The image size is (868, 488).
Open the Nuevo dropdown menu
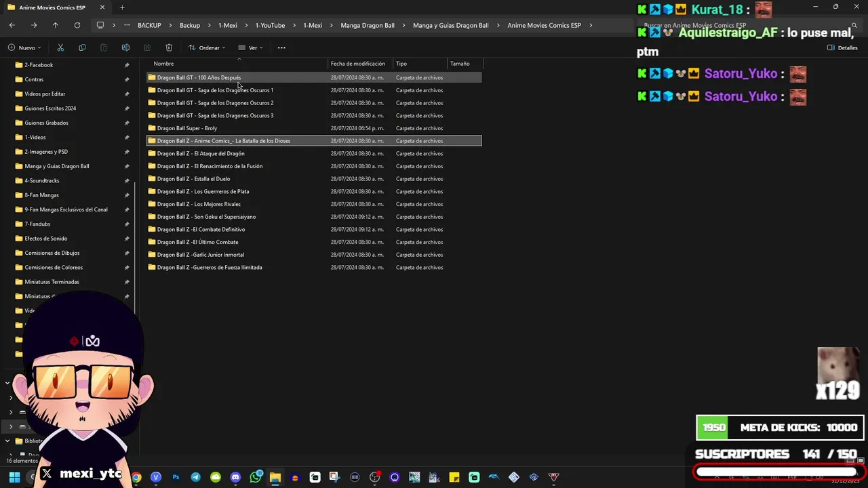[25, 47]
